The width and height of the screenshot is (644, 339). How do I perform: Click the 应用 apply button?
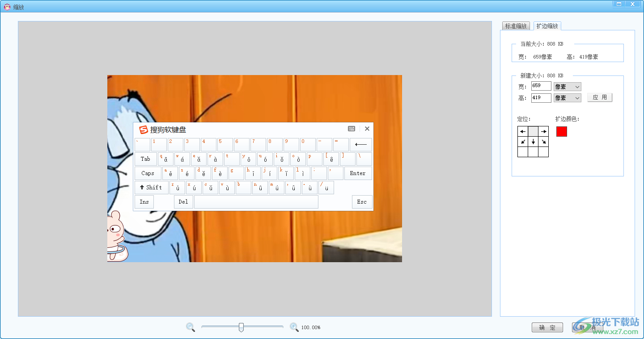600,97
